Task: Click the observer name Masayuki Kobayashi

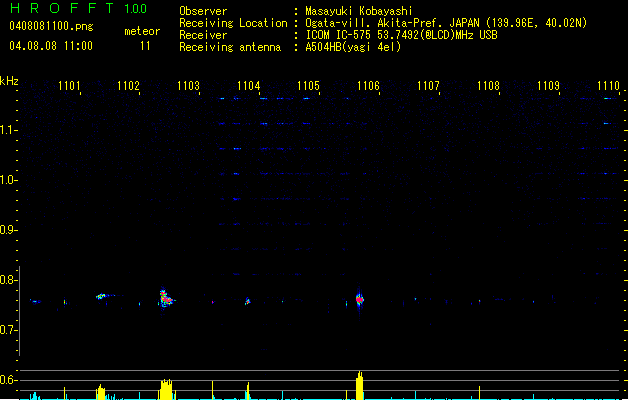Action: 359,11
